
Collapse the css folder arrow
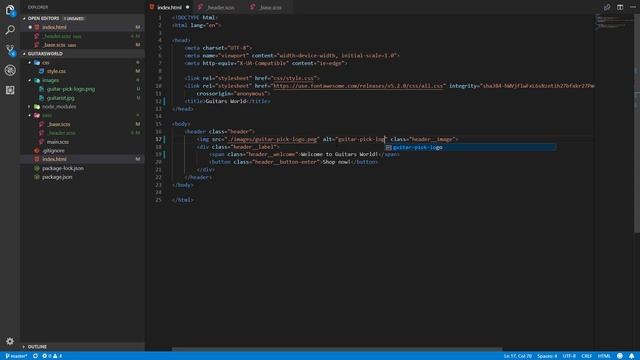pyautogui.click(x=30, y=62)
